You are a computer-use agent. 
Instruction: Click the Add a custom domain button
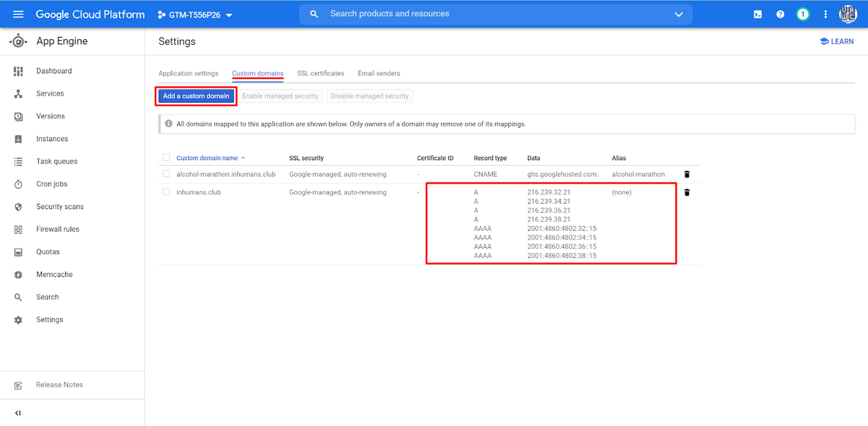196,96
